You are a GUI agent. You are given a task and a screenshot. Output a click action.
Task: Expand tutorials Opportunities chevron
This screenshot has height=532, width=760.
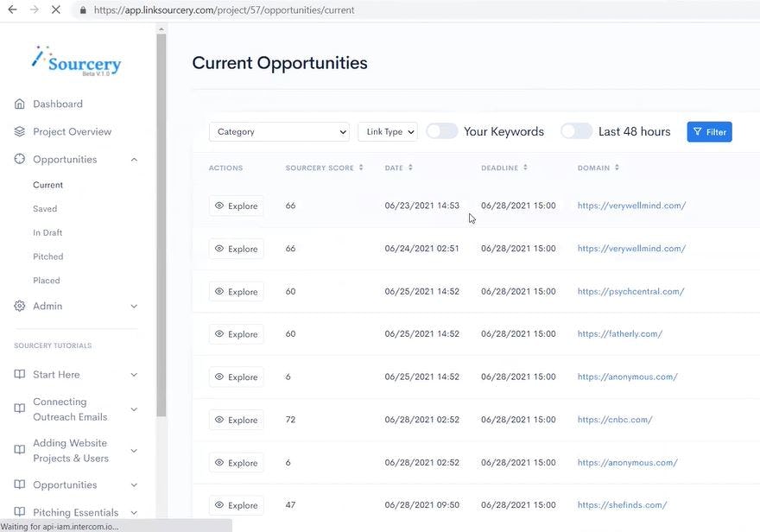(x=134, y=485)
